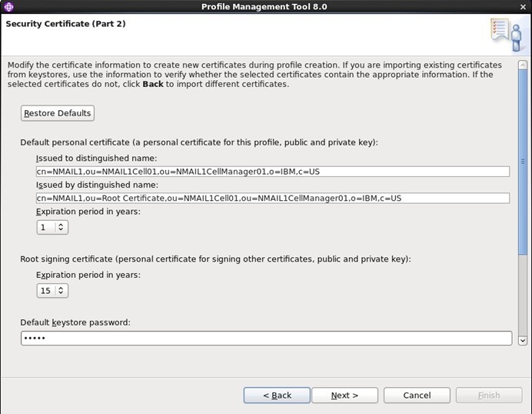Click the scrollbar up arrow
532x414 pixels.
pyautogui.click(x=523, y=65)
